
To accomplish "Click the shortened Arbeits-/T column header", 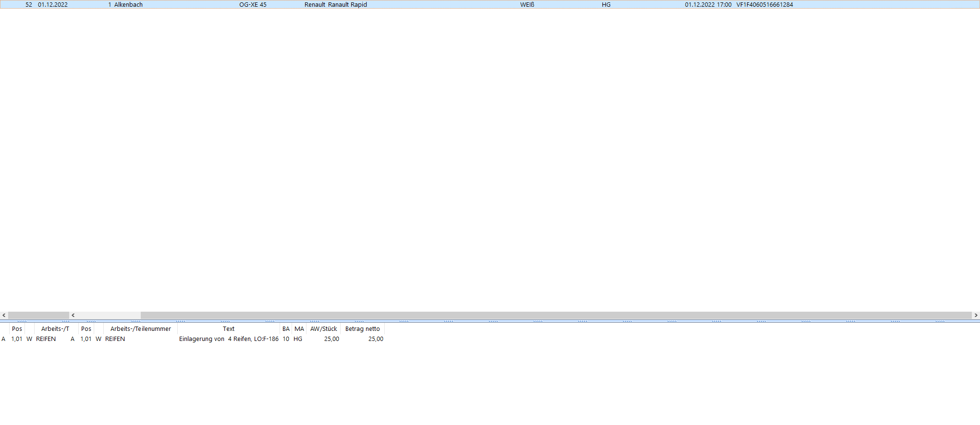I will point(55,329).
